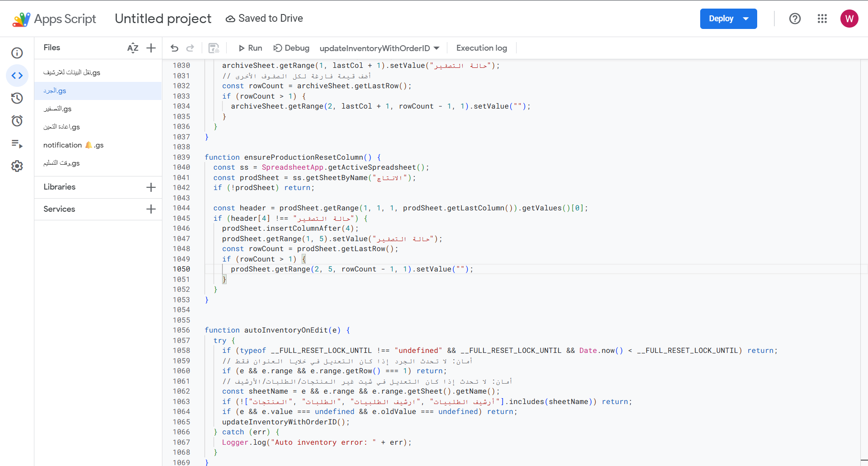
Task: Open the Executions list icon
Action: tap(17, 144)
